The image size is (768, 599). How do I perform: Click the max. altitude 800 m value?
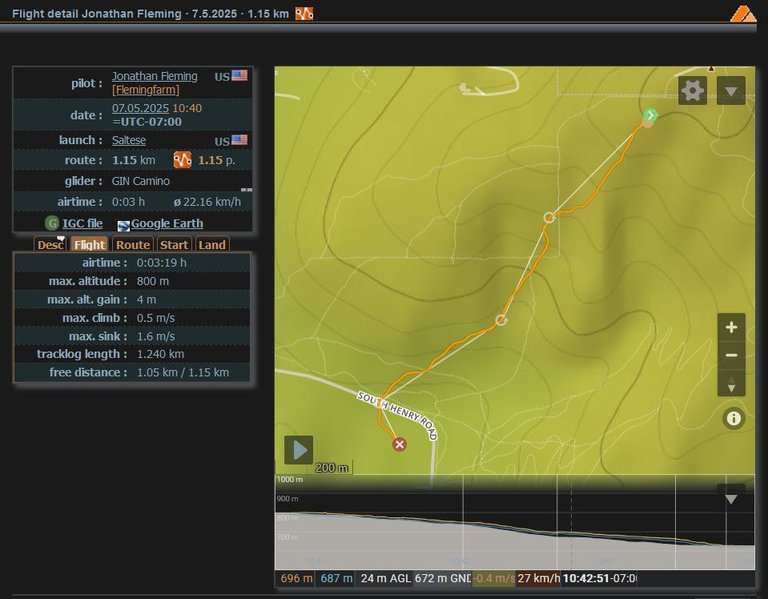(153, 281)
